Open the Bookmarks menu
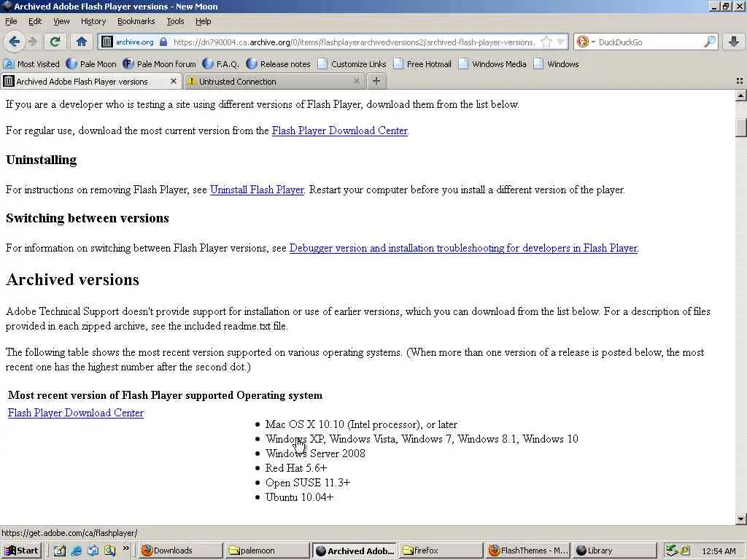747x560 pixels. click(136, 21)
